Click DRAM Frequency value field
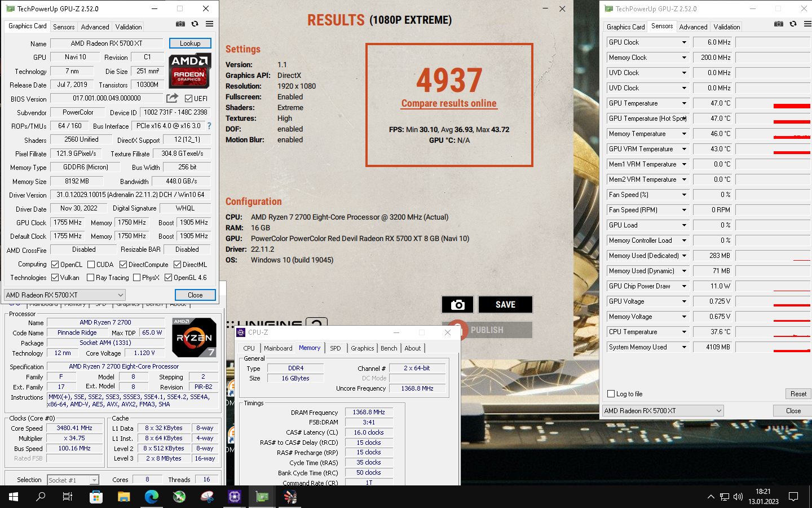The height and width of the screenshot is (508, 812). [x=369, y=413]
